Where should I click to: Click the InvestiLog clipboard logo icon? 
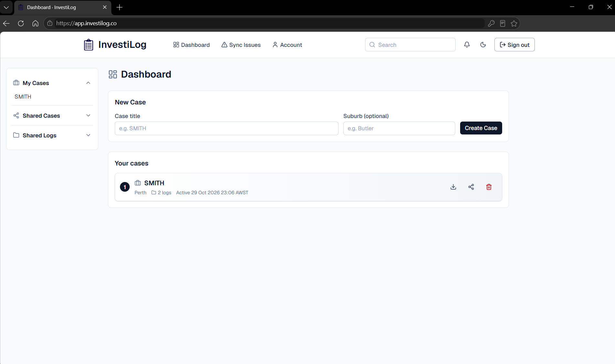point(89,45)
